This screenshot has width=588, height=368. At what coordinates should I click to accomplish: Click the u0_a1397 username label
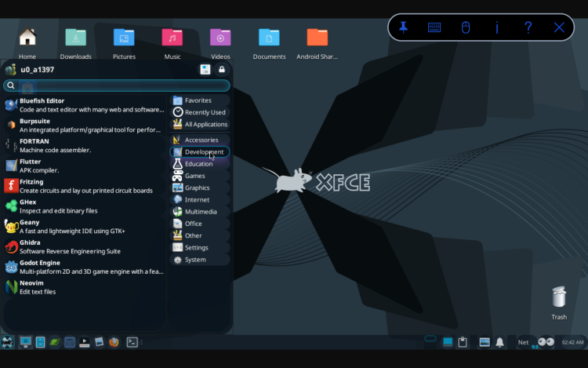[x=37, y=69]
